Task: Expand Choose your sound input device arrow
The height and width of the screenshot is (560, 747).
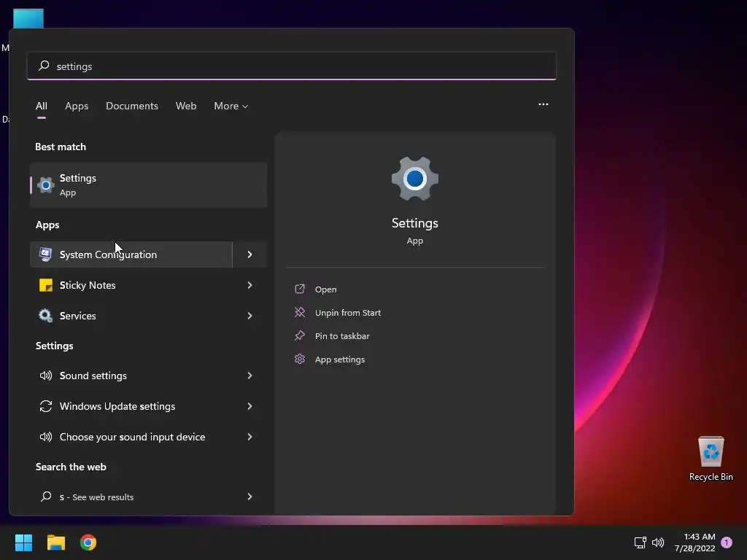Action: 249,437
